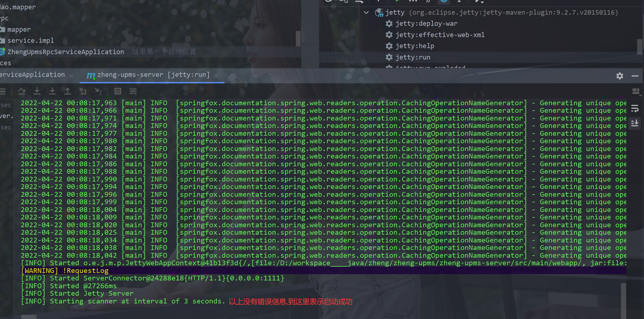Toggle soft-wrap in the console output
This screenshot has width=644, height=319.
point(635,109)
